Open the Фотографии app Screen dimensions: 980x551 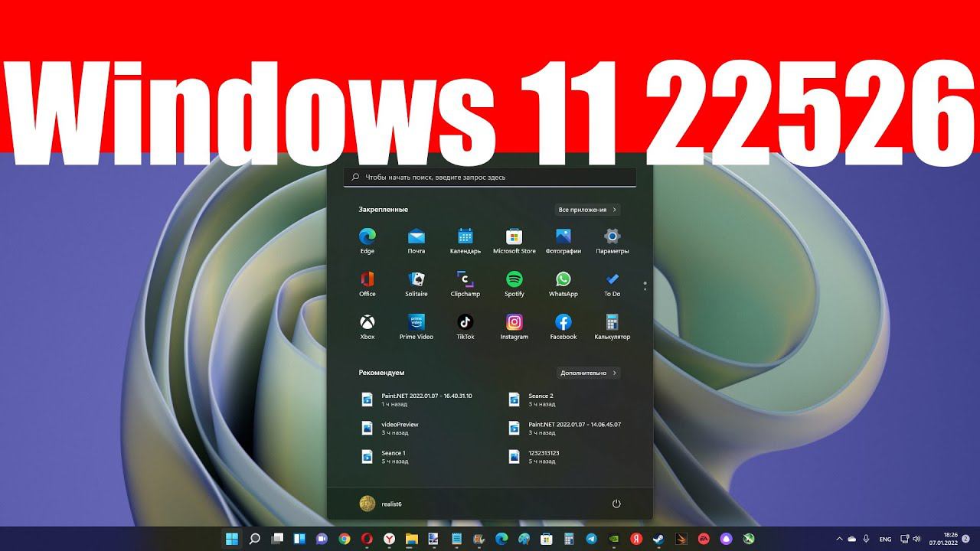tap(563, 241)
